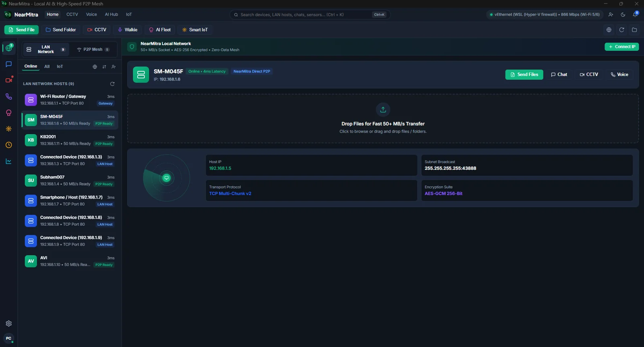Click Send Files for SM-M045F
The height and width of the screenshot is (347, 644).
pos(524,75)
